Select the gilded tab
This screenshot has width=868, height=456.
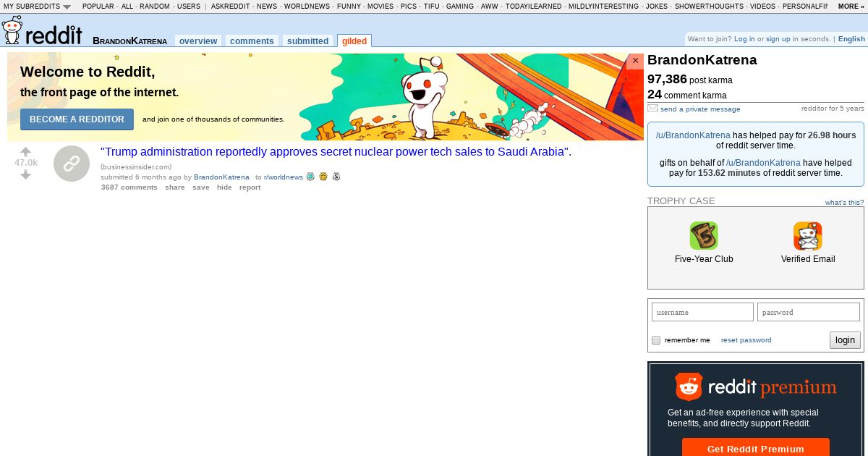354,41
